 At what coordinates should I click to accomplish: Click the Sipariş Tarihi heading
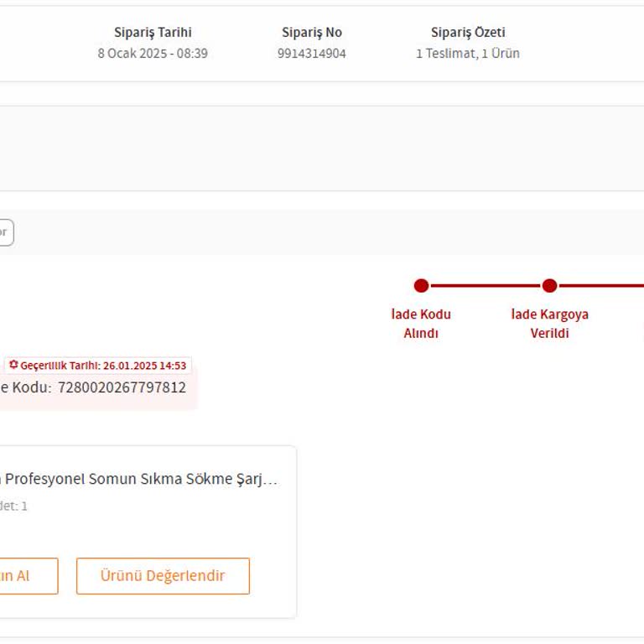pos(153,33)
